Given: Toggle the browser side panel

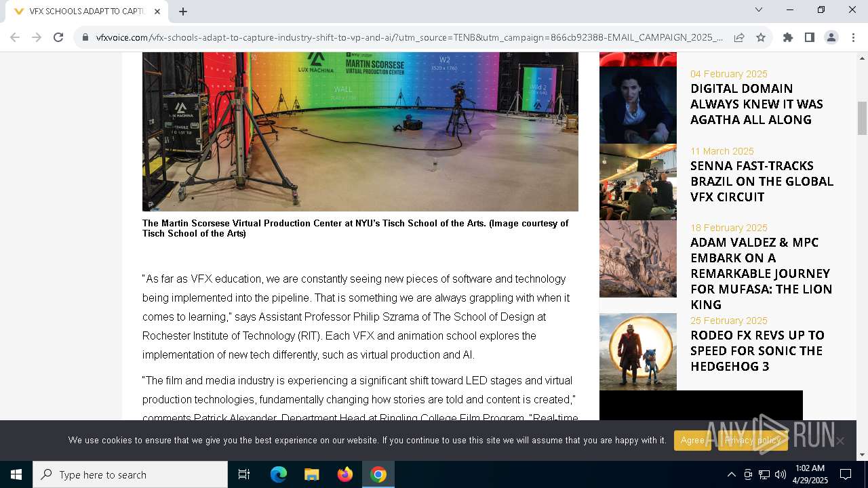Looking at the screenshot, I should [x=810, y=37].
